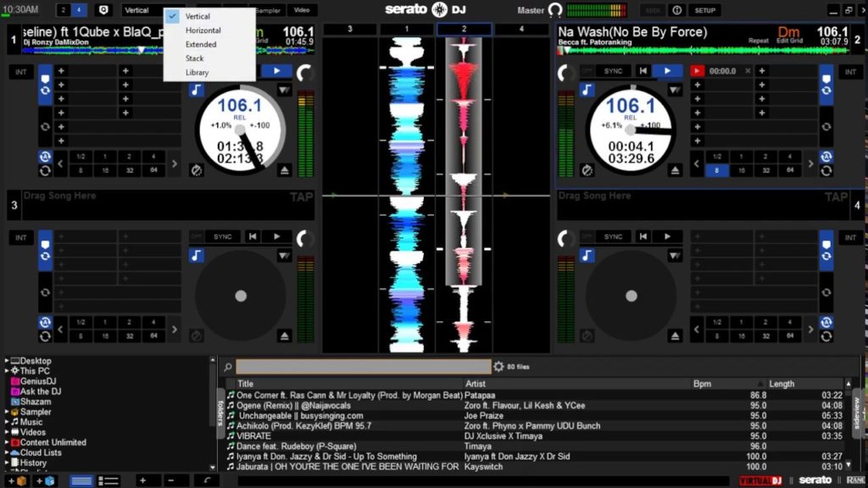
Task: Open deck 1 tempo range dropdown arrow
Action: [x=284, y=90]
